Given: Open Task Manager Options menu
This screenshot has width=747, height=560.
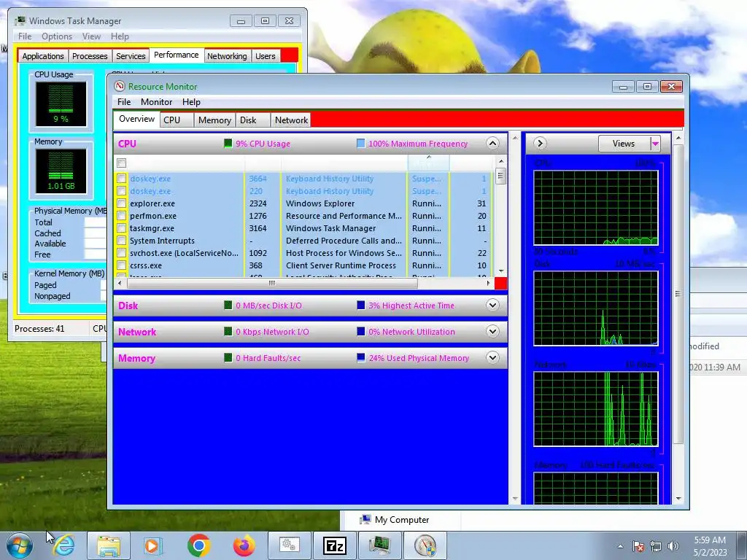Looking at the screenshot, I should pos(57,36).
